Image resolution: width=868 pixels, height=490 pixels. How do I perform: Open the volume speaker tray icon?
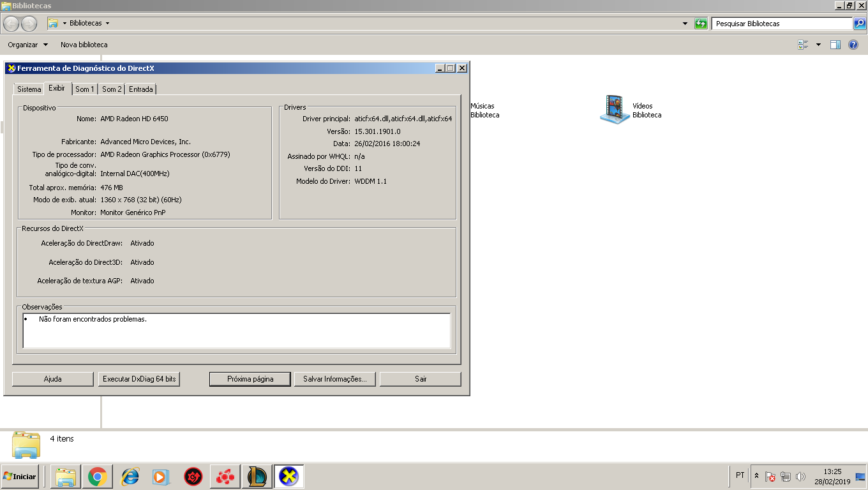(x=801, y=477)
